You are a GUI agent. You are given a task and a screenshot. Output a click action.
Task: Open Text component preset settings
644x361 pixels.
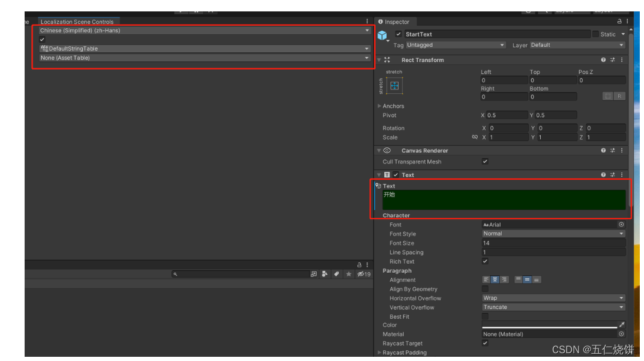coord(612,175)
